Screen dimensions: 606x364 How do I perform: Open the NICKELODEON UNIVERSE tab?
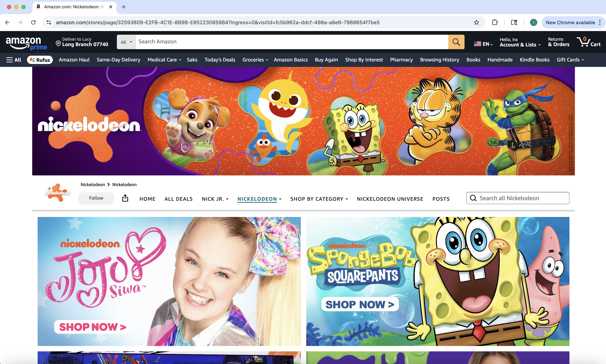(x=390, y=199)
